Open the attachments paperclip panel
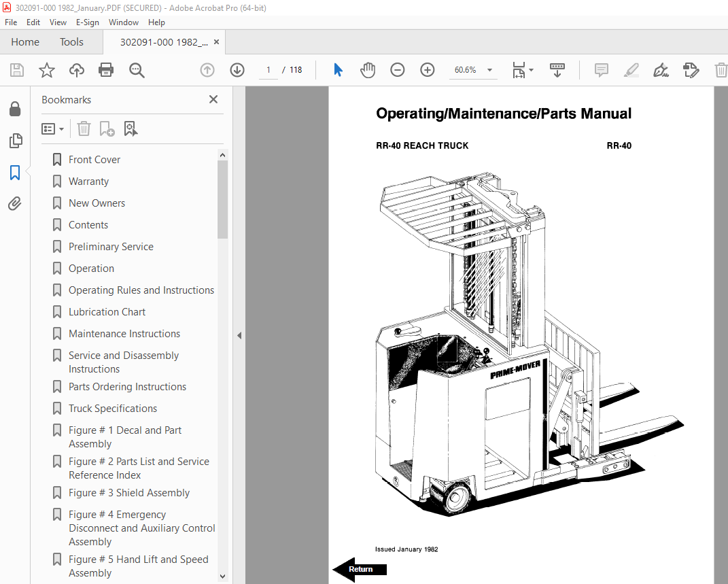The width and height of the screenshot is (728, 584). pos(15,203)
